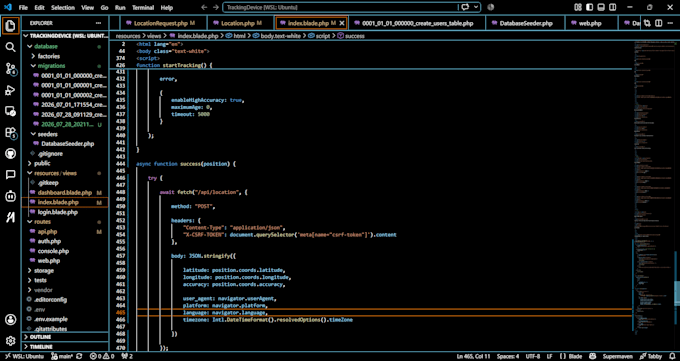Viewport: 680px width, 361px height.
Task: Collapse the TRACKINGDEVICE root folder
Action: point(65,36)
